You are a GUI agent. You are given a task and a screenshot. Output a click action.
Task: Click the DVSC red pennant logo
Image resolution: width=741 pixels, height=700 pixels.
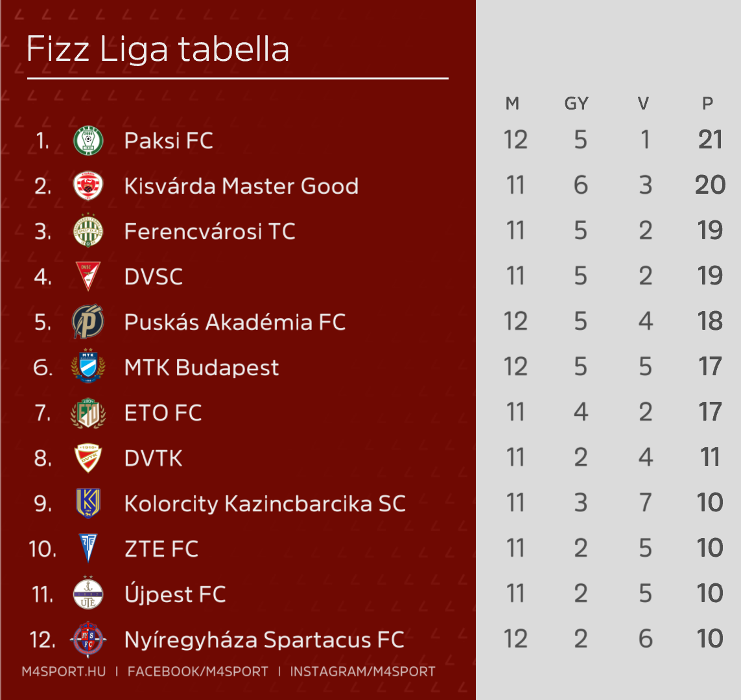(88, 277)
